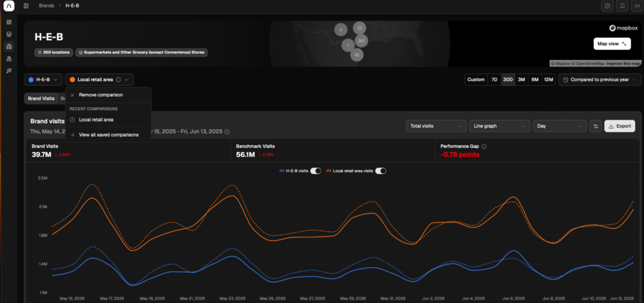Toggle the H-E-B visits line switch
The width and height of the screenshot is (644, 303).
[316, 171]
